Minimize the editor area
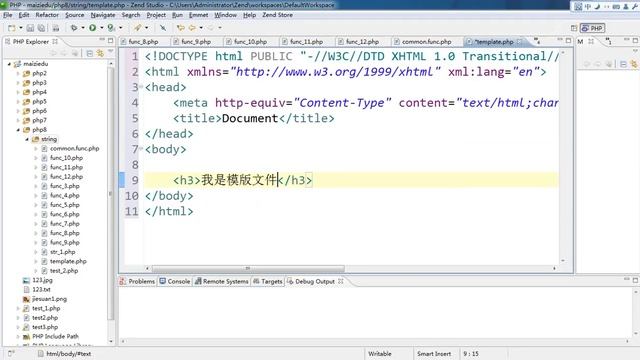The height and width of the screenshot is (360, 640). pos(560,40)
